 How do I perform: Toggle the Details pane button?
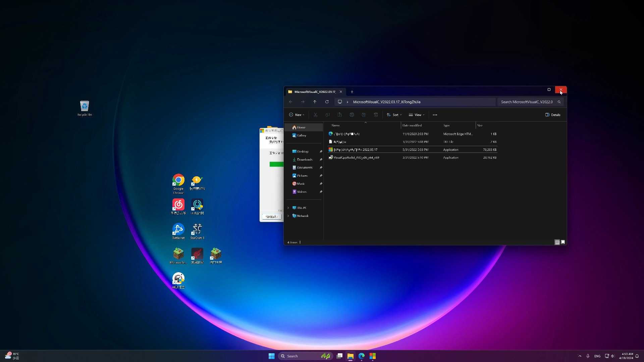click(x=553, y=115)
